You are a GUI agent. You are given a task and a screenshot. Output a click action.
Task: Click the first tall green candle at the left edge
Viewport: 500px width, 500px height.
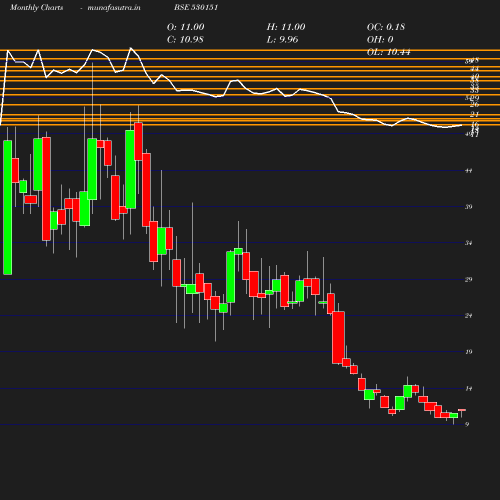(x=7, y=207)
